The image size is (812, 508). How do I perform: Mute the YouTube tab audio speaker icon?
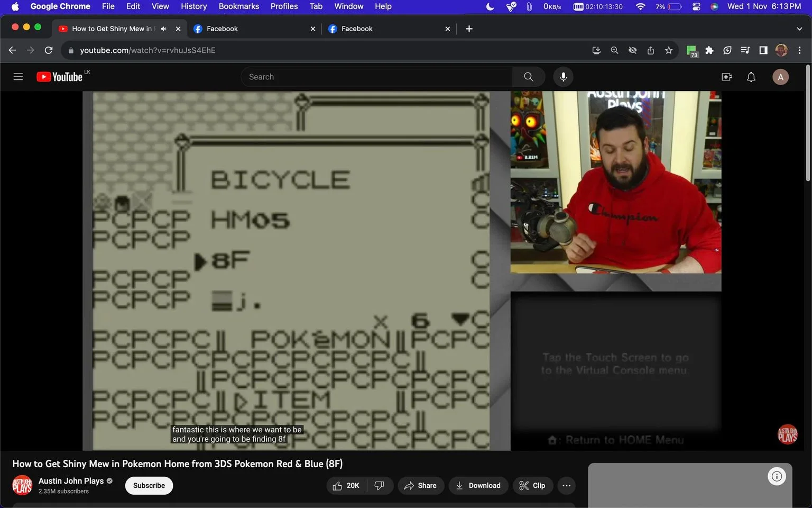coord(163,29)
